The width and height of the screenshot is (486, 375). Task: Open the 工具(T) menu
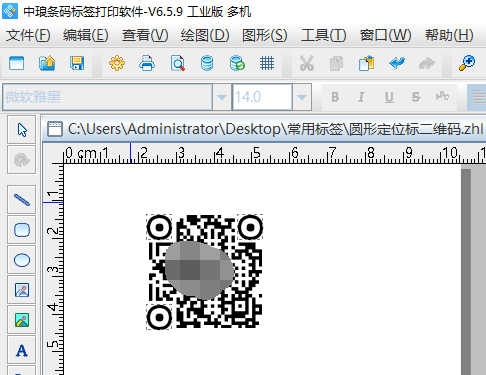324,35
